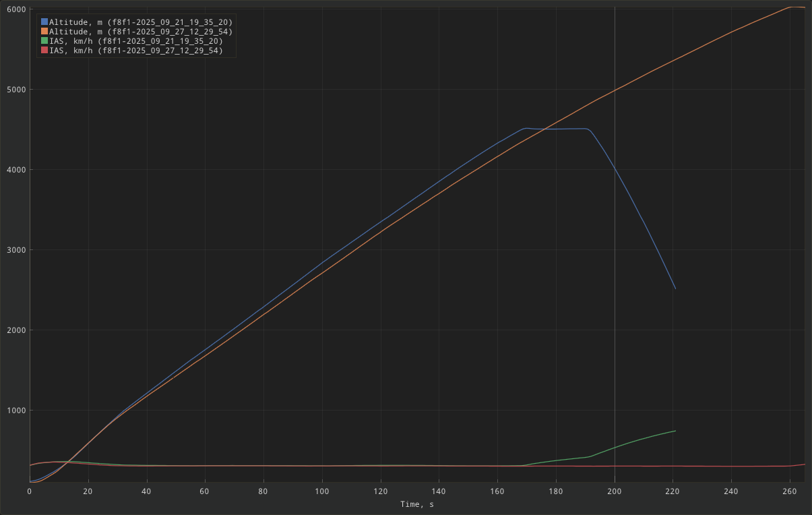This screenshot has width=812, height=515.
Task: Click the 40 tick on the time axis
Action: pyautogui.click(x=146, y=491)
